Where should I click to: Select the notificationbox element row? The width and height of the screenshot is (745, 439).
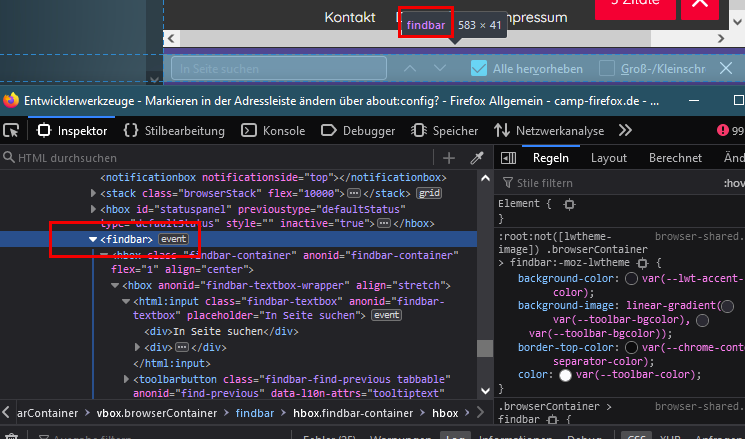(x=273, y=177)
